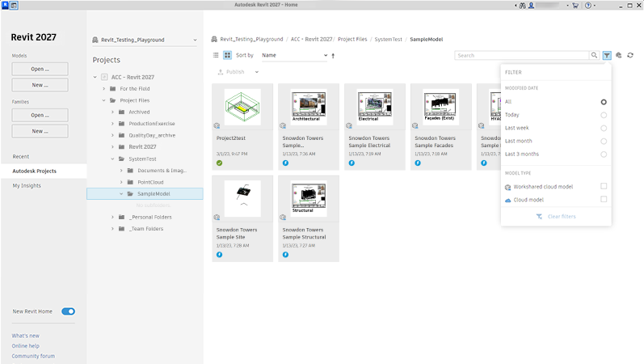This screenshot has height=364, width=644.
Task: Open the help question mark icon
Action: 588,6
